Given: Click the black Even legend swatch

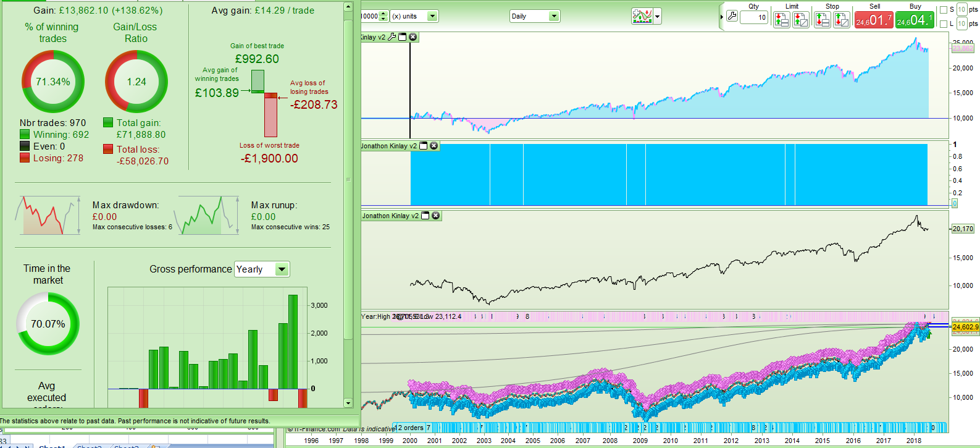Looking at the screenshot, I should point(25,146).
